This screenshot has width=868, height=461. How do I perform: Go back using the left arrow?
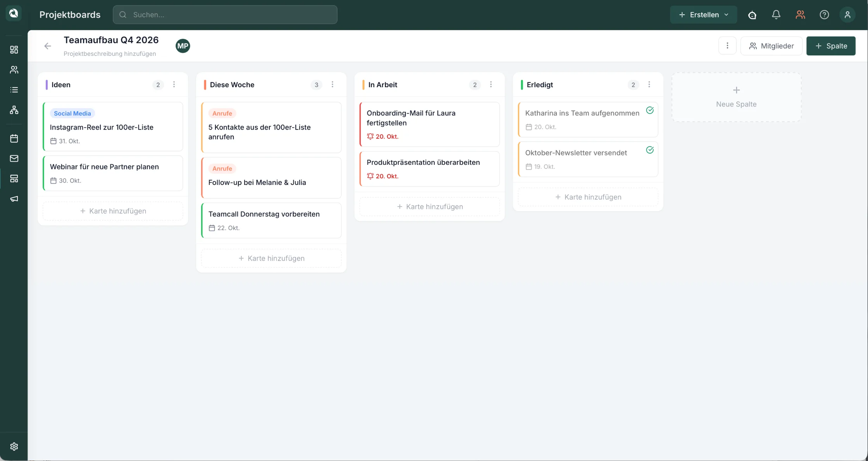coord(48,46)
